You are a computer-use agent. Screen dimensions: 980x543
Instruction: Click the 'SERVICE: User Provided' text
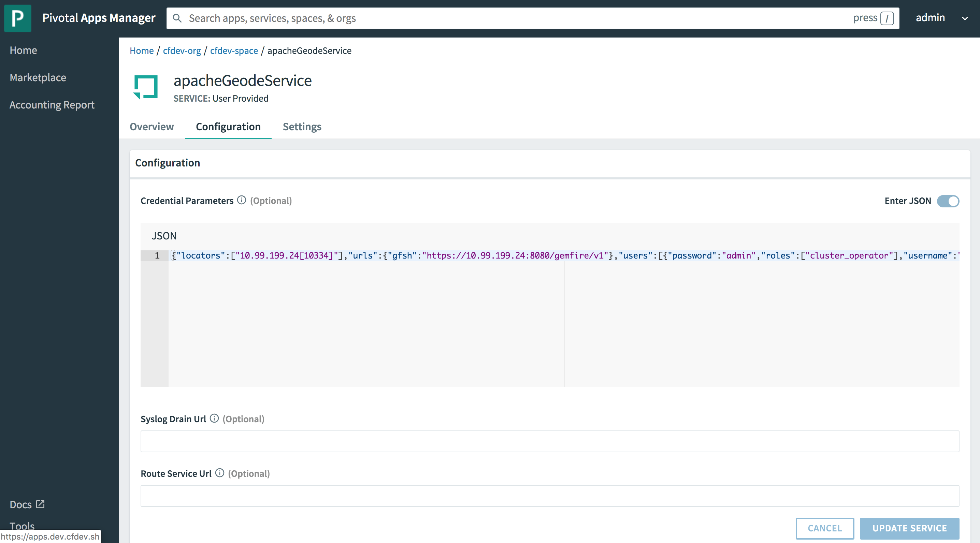(x=221, y=99)
